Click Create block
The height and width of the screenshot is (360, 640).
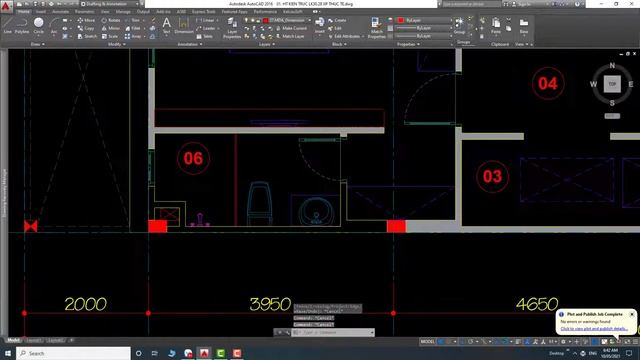pyautogui.click(x=337, y=20)
